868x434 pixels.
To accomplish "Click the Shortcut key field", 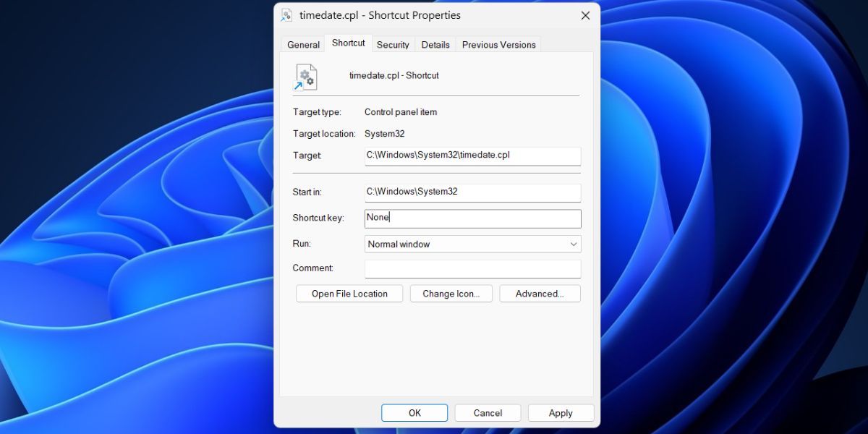I will tap(472, 218).
